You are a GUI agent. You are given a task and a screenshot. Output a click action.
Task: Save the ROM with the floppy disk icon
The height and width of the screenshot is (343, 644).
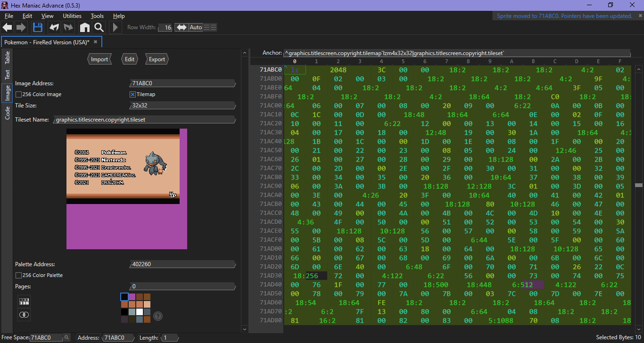click(x=37, y=27)
